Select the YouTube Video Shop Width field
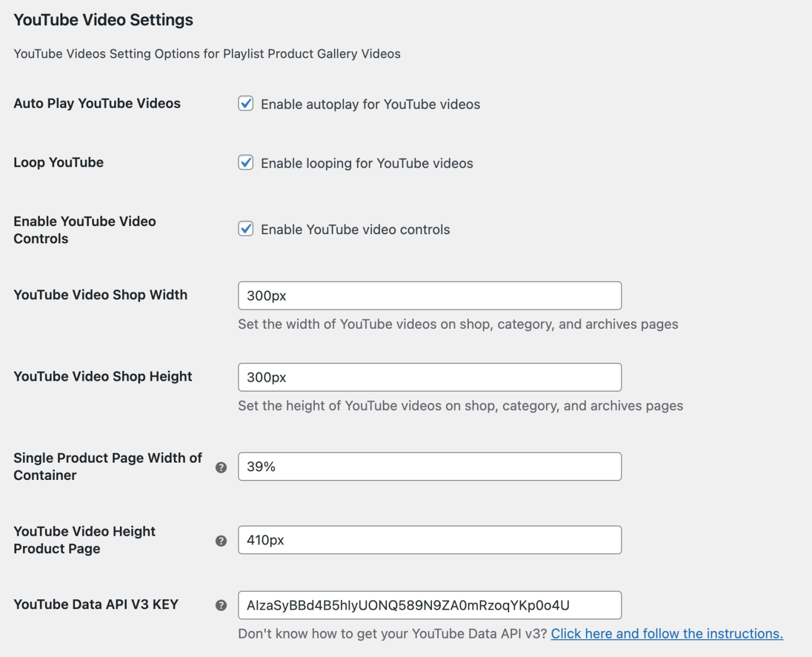Viewport: 812px width, 657px height. point(429,295)
